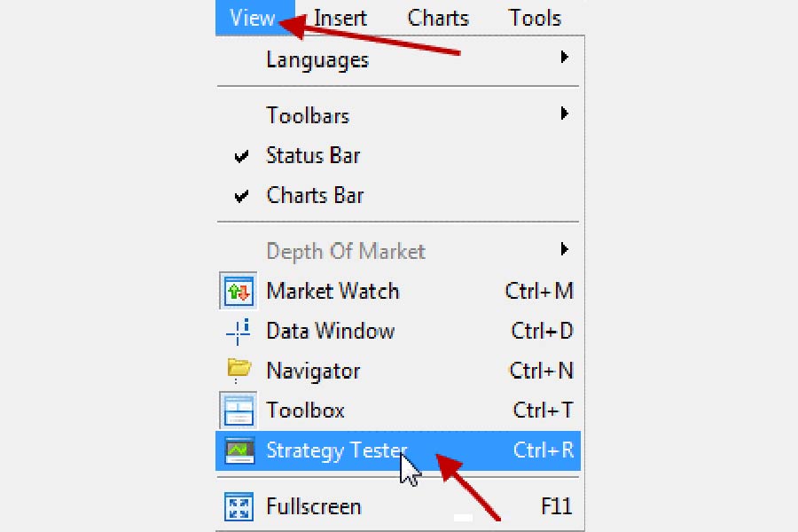Select the Strategy Tester menu entry
Viewport: 798px width, 532px height.
[337, 450]
